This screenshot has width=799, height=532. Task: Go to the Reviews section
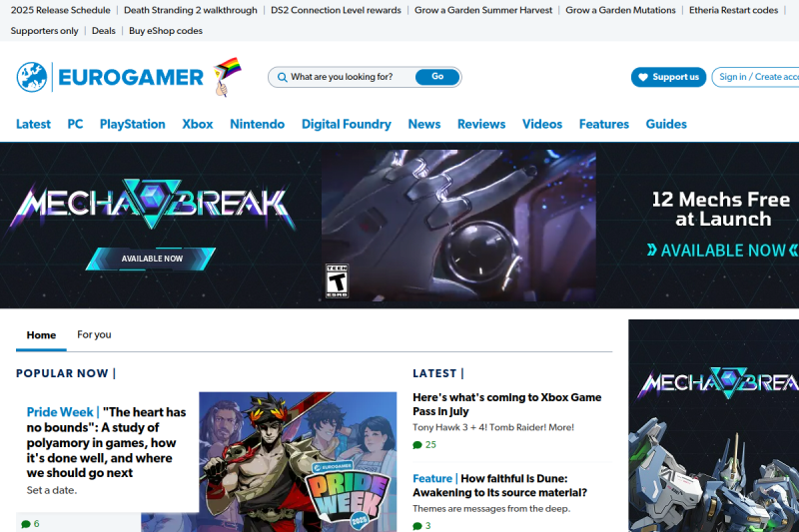(481, 124)
